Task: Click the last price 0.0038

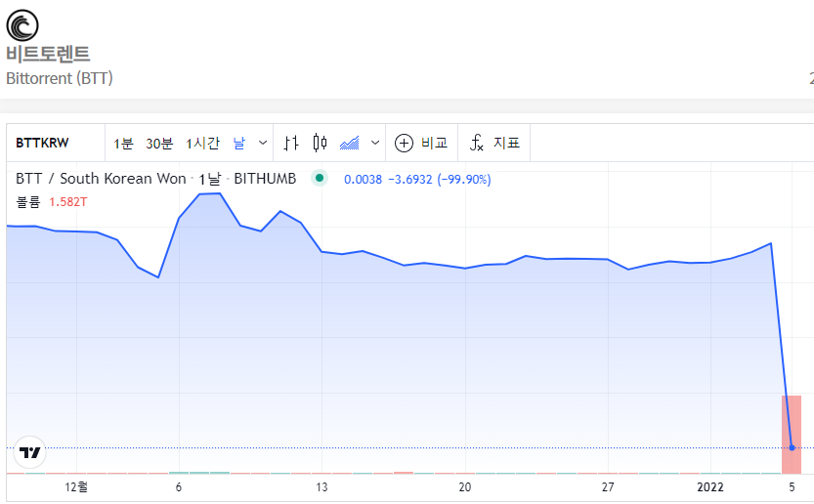Action: click(363, 180)
